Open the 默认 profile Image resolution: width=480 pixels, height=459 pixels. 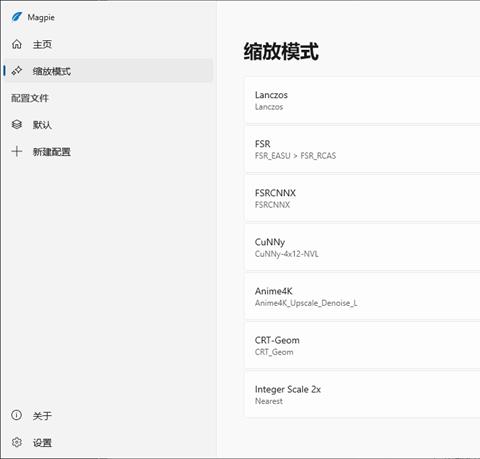click(x=108, y=124)
